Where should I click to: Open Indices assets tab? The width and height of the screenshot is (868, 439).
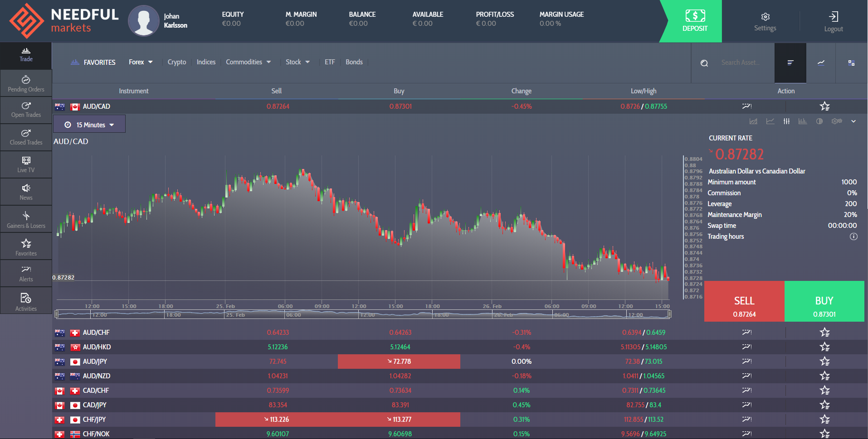tap(206, 62)
